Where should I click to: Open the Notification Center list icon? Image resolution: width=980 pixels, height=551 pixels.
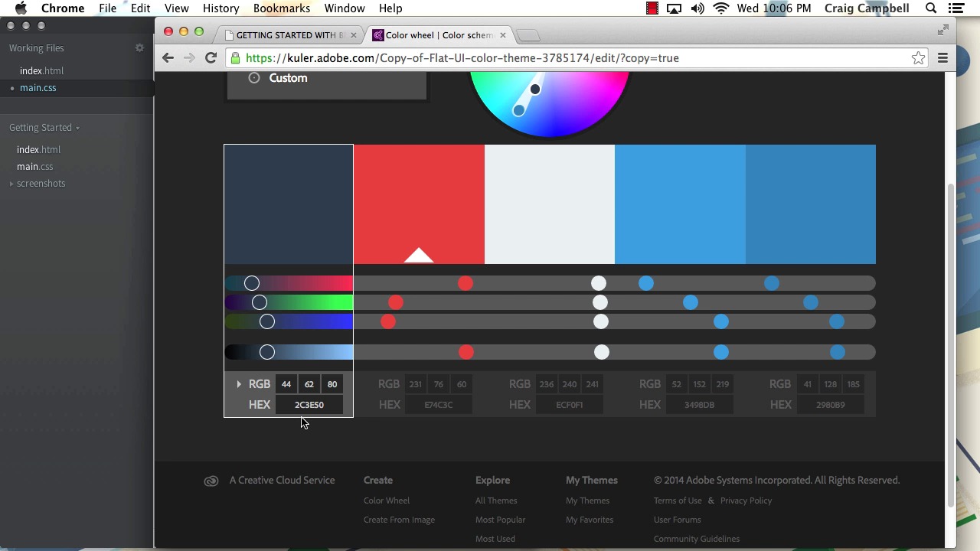[x=956, y=8]
